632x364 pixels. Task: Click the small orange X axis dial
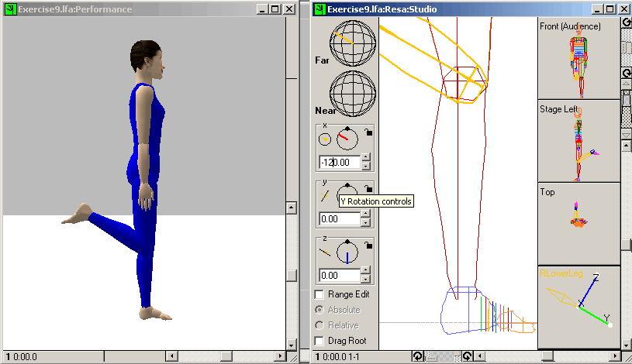(324, 139)
